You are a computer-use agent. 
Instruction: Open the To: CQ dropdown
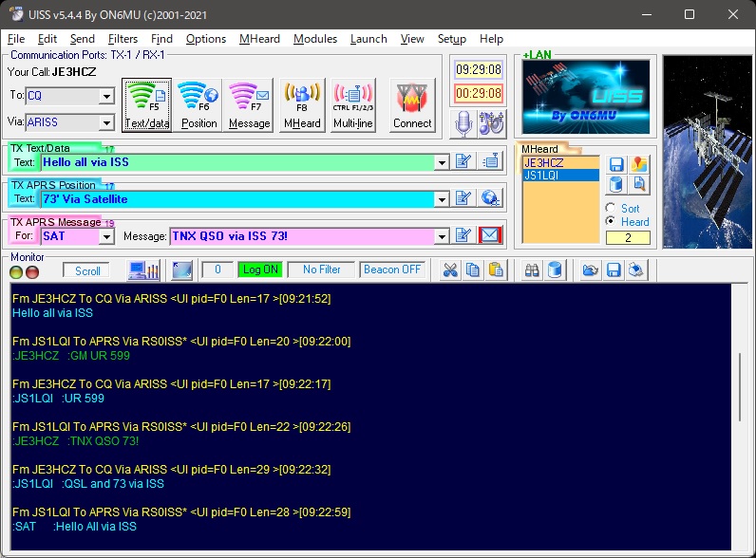coord(106,96)
